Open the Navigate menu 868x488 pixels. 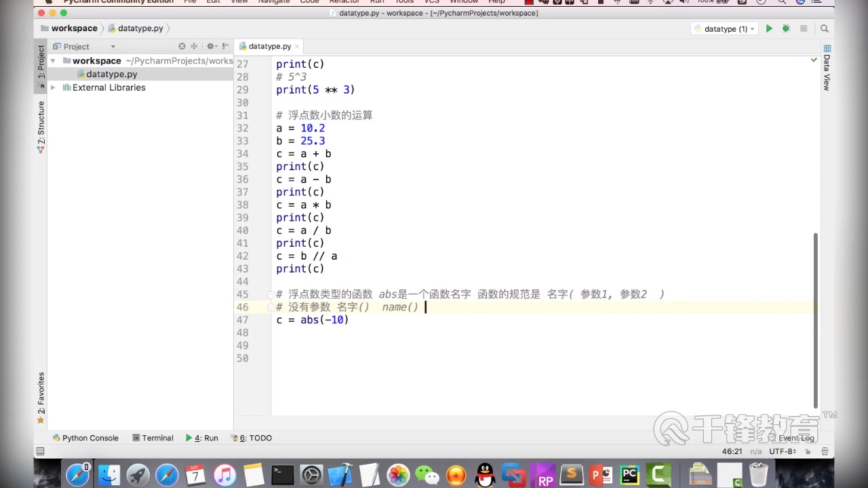click(x=273, y=2)
